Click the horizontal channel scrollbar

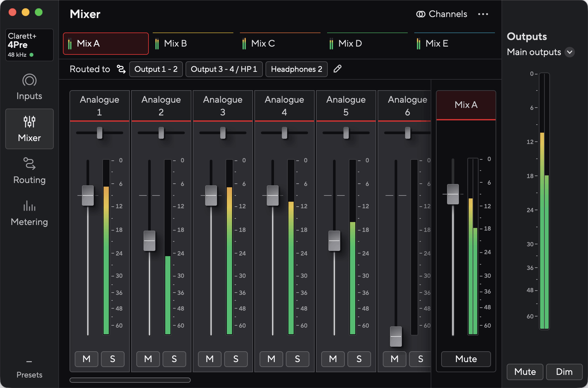click(130, 380)
